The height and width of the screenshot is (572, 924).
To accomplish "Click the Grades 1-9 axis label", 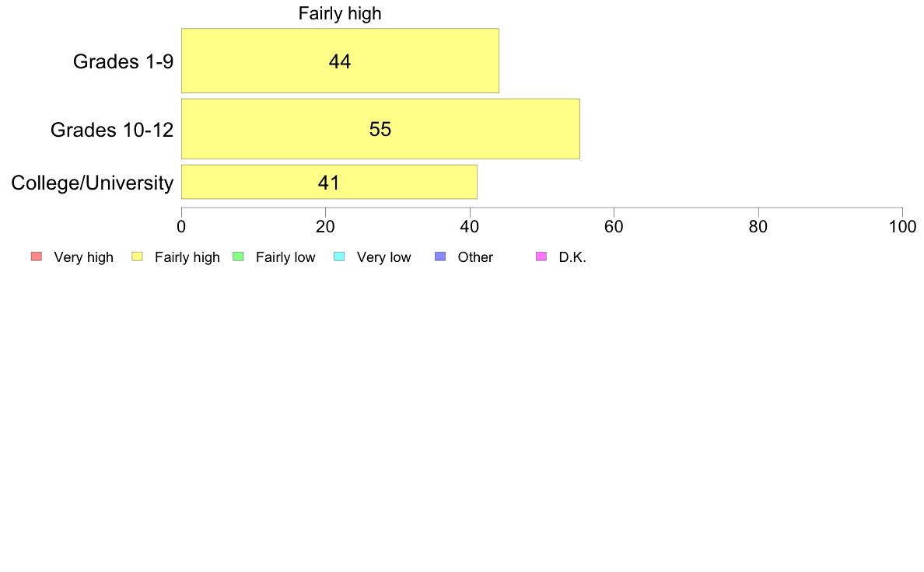I will (123, 61).
